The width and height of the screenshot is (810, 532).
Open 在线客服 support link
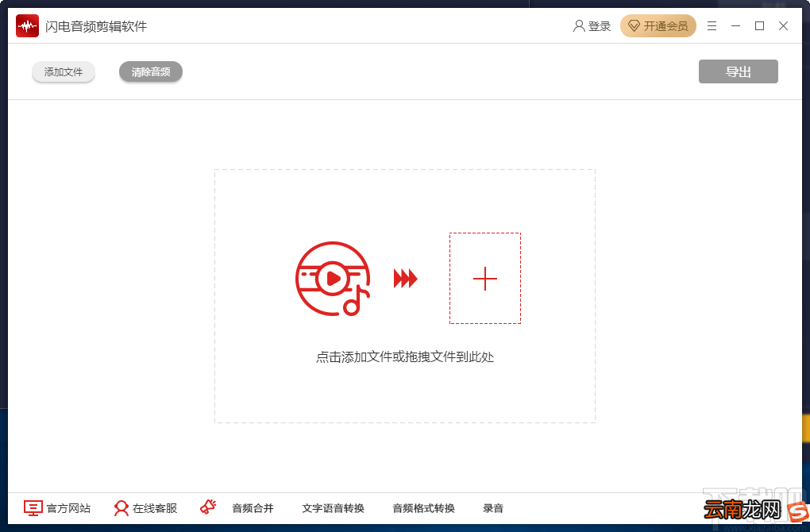coord(155,508)
